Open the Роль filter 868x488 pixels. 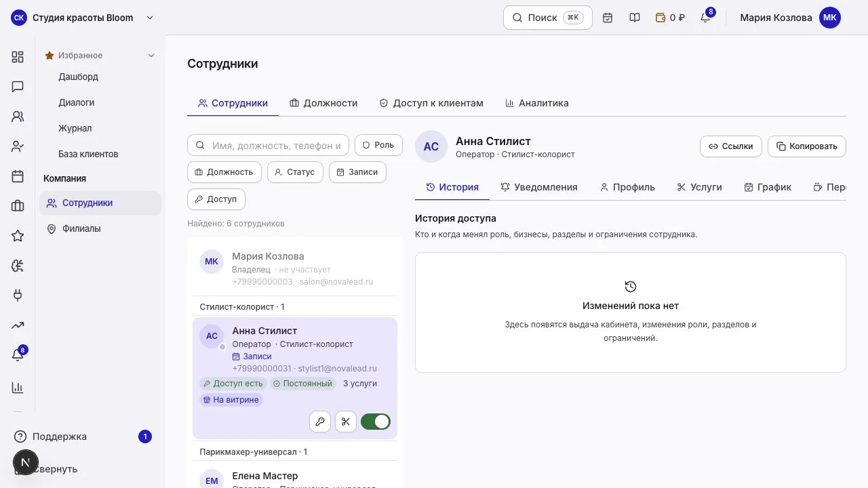(x=378, y=145)
